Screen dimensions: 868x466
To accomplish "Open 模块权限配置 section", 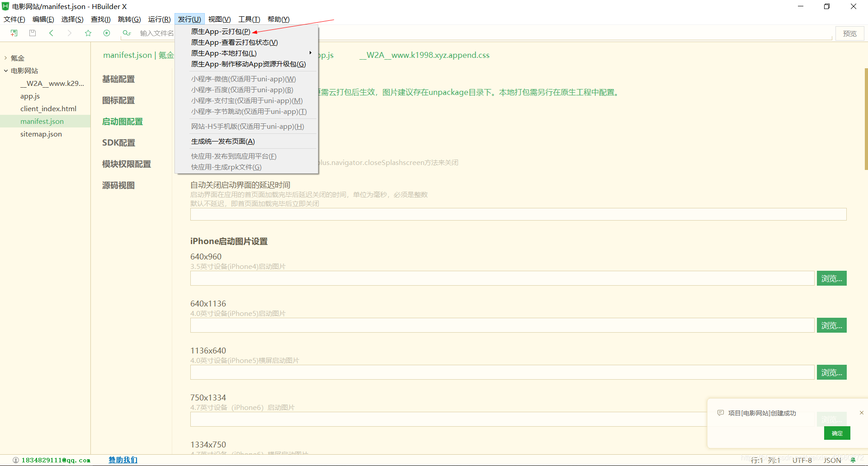I will (x=127, y=164).
